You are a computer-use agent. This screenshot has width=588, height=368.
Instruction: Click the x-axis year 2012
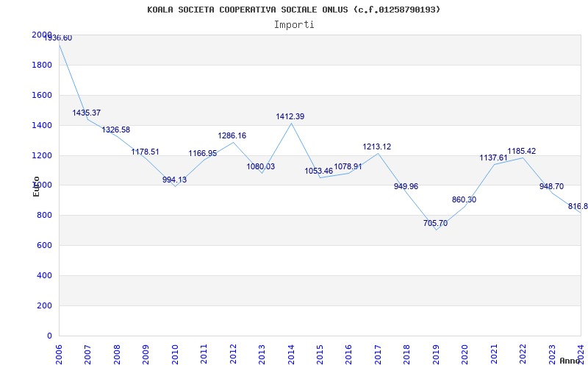233,355
